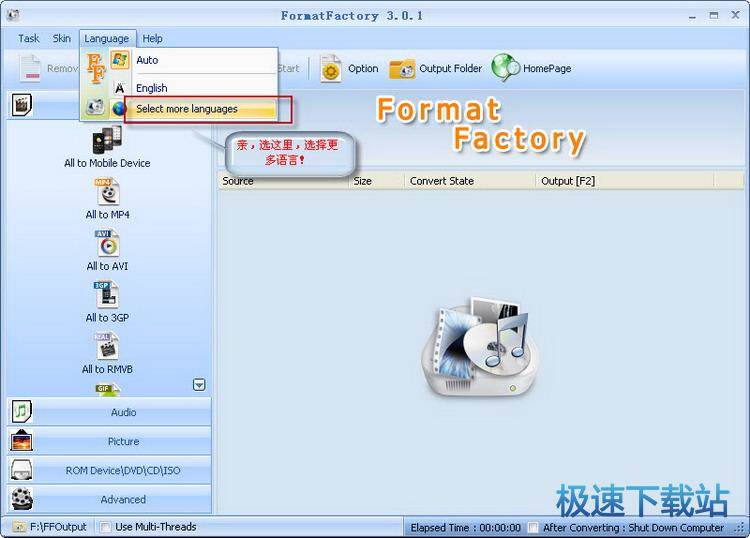Click the Advanced film reel icon
This screenshot has height=538, width=750.
[x=22, y=499]
